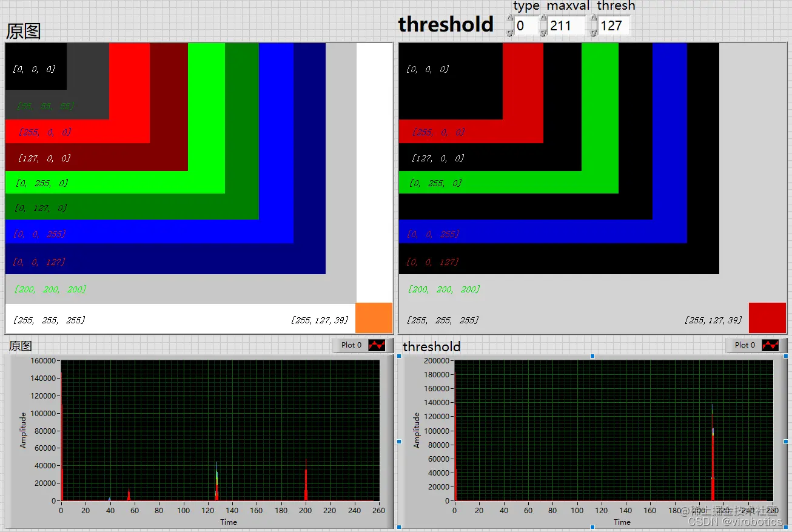Image resolution: width=792 pixels, height=532 pixels.
Task: Click the thresh control label
Action: 616,6
